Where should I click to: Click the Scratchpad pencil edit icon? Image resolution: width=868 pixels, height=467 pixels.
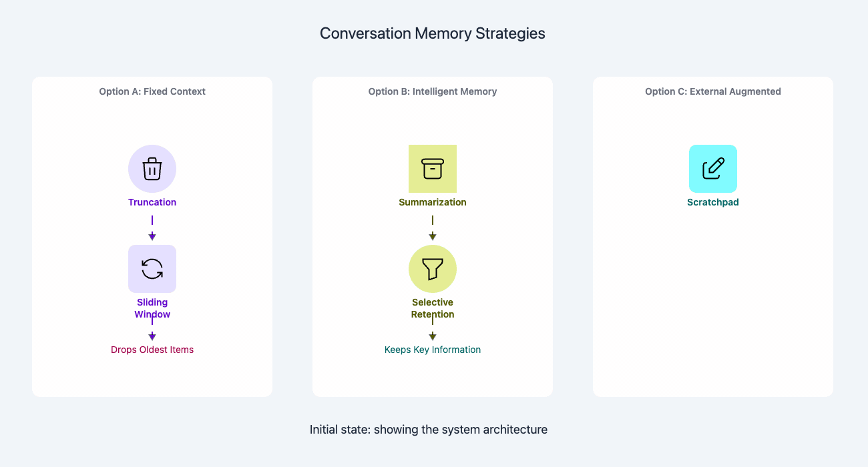pos(713,169)
